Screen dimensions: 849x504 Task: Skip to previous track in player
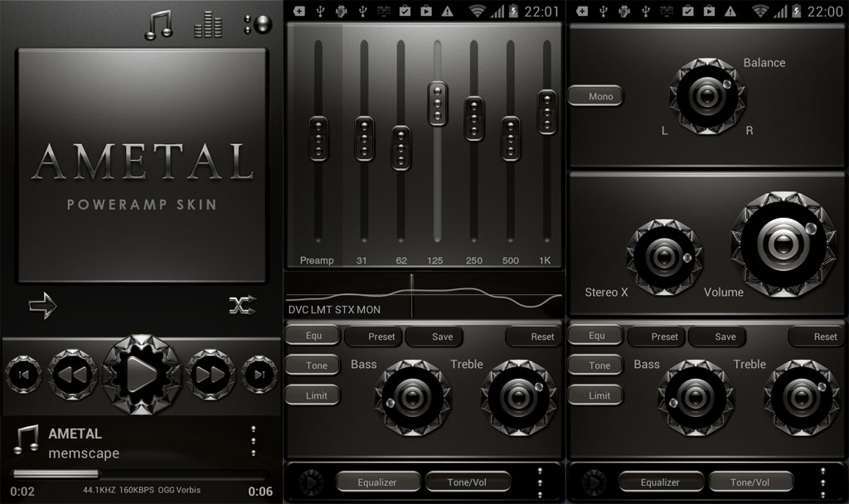tap(23, 374)
